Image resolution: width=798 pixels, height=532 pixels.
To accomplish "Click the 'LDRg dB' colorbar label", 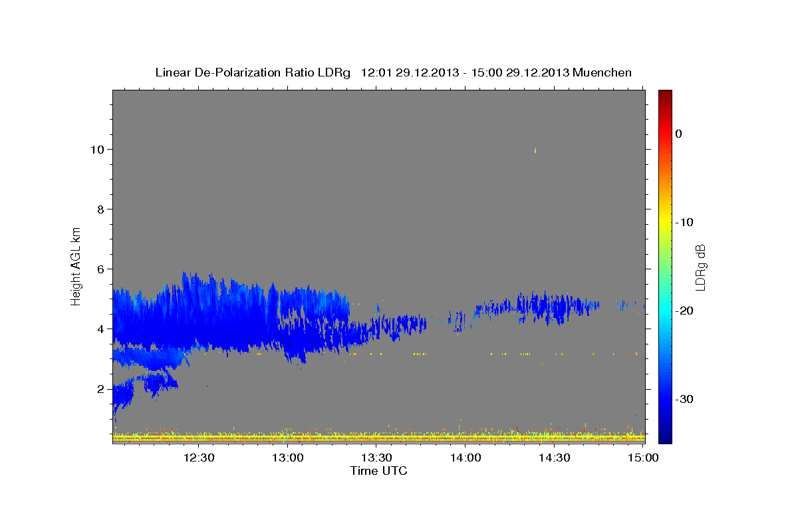I will [700, 267].
